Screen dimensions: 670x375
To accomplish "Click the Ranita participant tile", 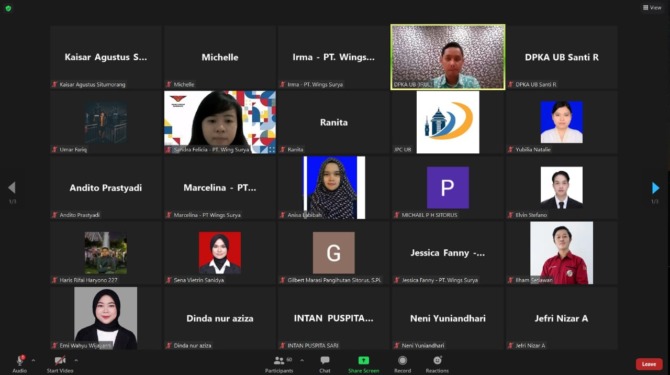I will [334, 122].
